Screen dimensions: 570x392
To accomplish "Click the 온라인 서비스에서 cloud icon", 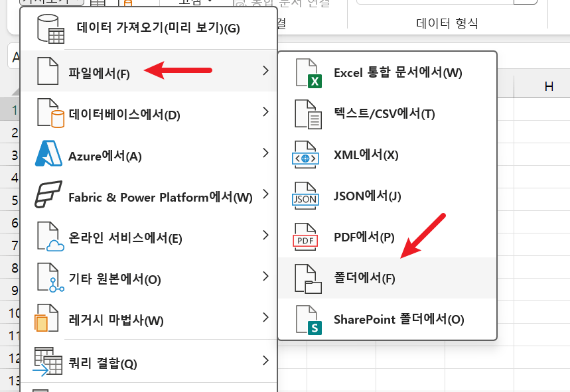I will pos(51,237).
